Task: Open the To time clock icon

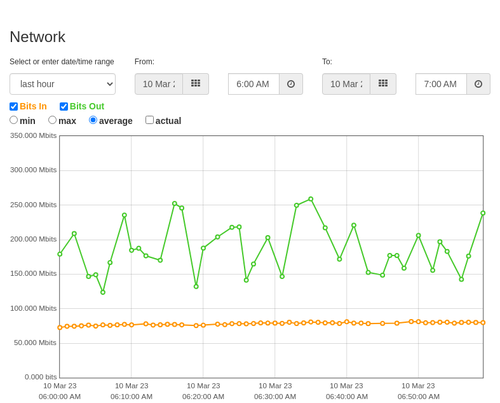Action: [478, 84]
